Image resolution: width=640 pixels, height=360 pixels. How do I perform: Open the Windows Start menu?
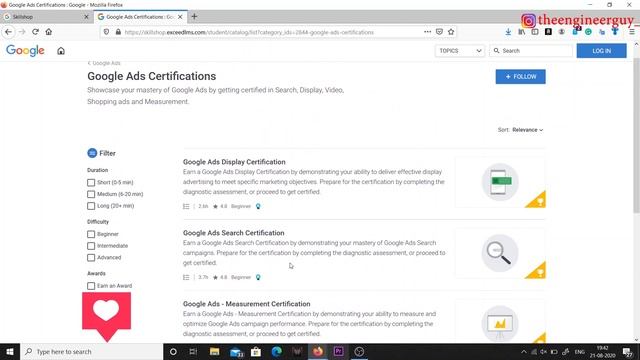pyautogui.click(x=10, y=352)
